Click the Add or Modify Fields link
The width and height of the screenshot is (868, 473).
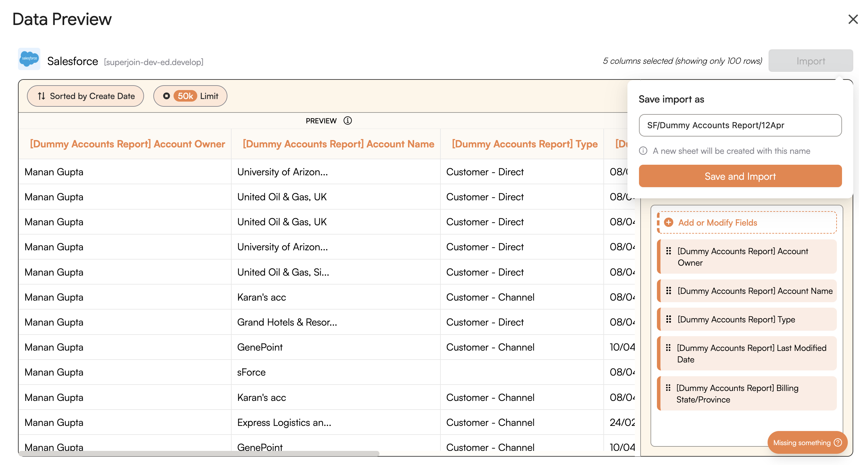717,222
